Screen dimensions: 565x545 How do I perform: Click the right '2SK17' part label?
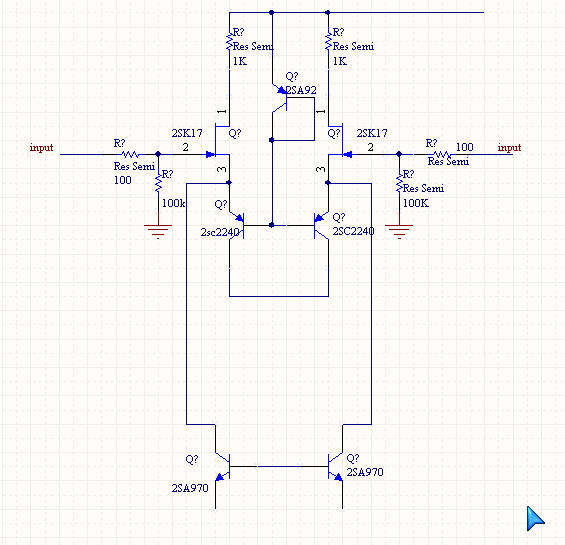tap(372, 133)
